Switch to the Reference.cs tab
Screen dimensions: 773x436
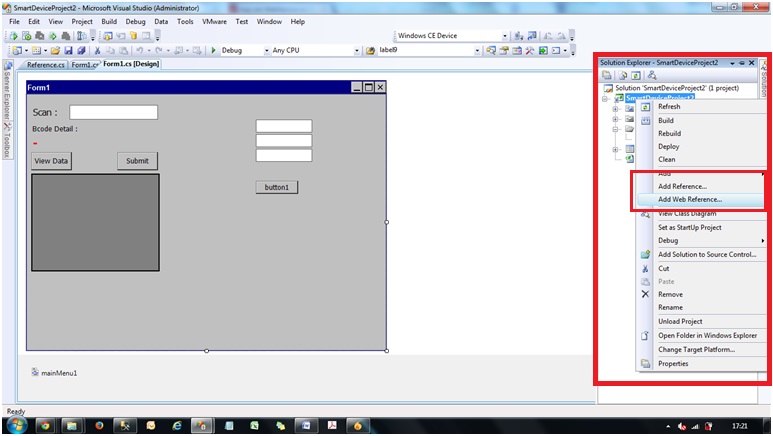click(45, 65)
